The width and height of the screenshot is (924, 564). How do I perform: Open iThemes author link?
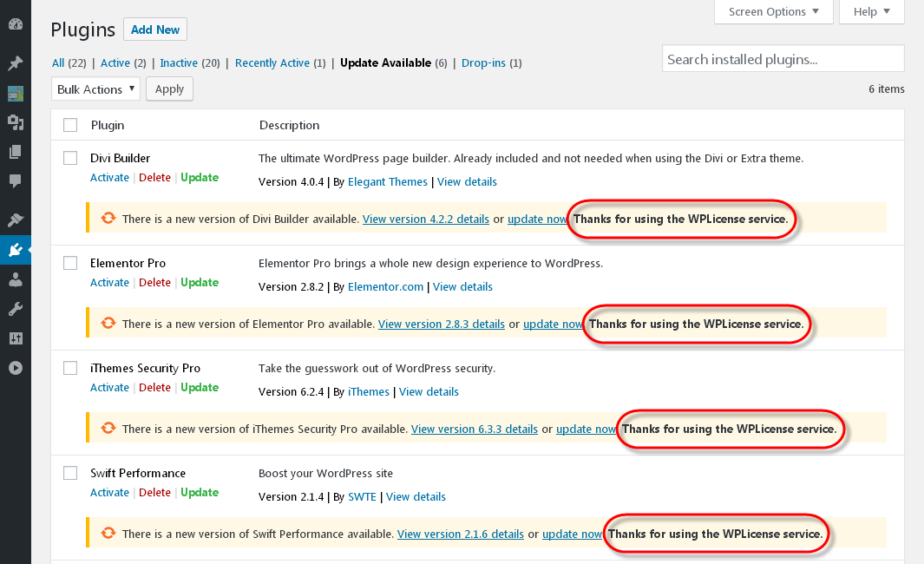click(x=369, y=391)
